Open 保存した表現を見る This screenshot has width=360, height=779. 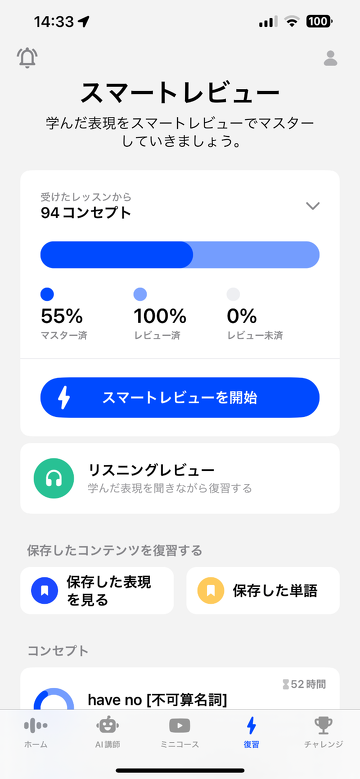tap(97, 591)
